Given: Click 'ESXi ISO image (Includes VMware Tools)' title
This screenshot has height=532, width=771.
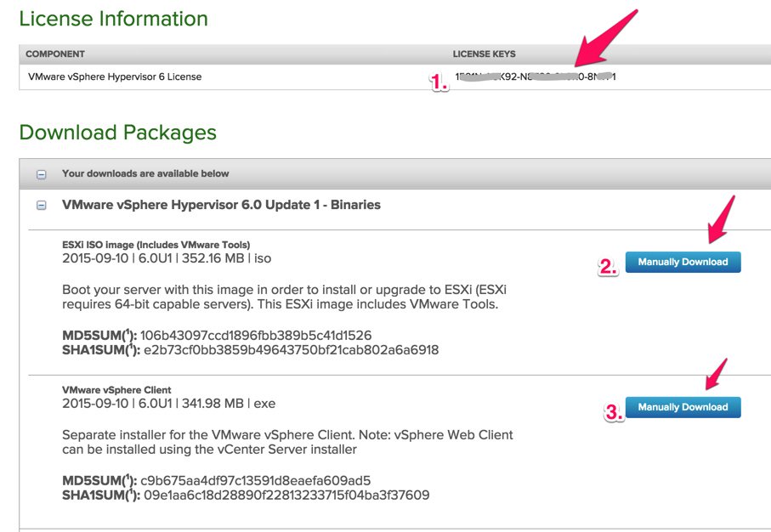Looking at the screenshot, I should pos(156,245).
